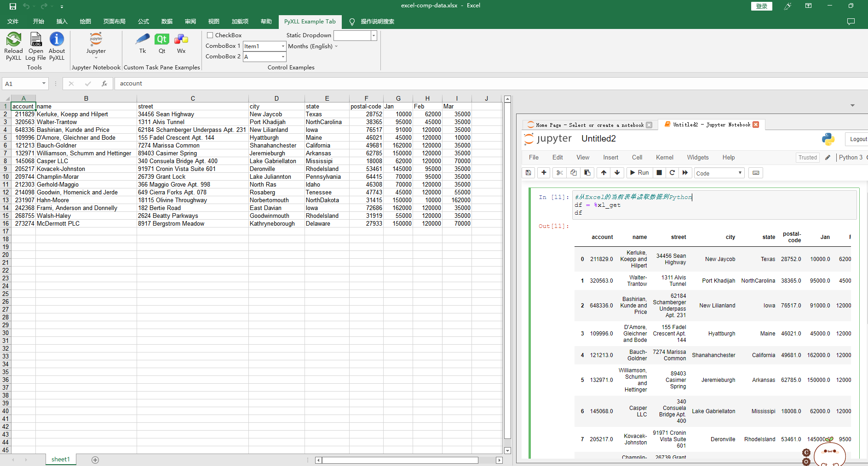Restart kernel and run all cells
Screen dimensions: 868x466
pos(685,173)
